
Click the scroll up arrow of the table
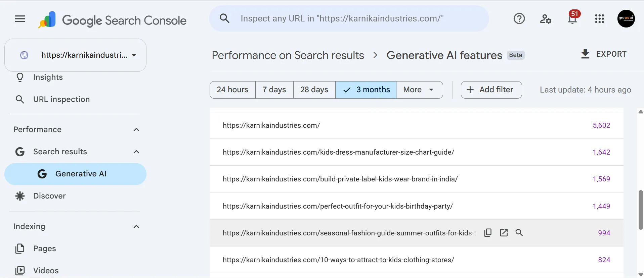[641, 112]
